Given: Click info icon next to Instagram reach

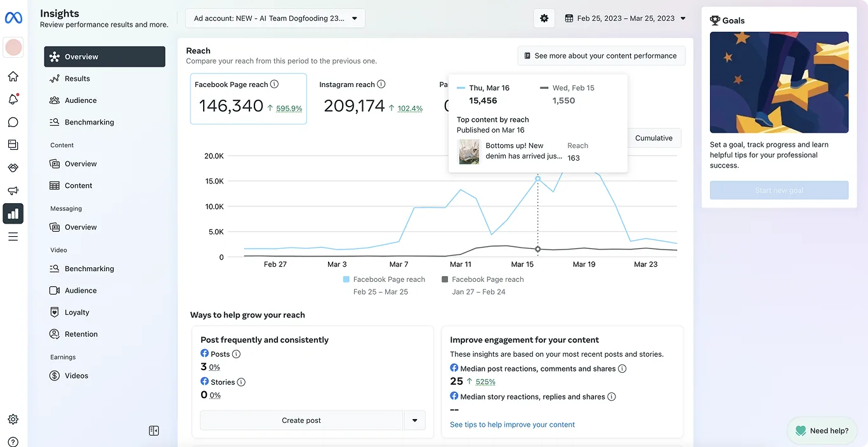Looking at the screenshot, I should tap(381, 84).
